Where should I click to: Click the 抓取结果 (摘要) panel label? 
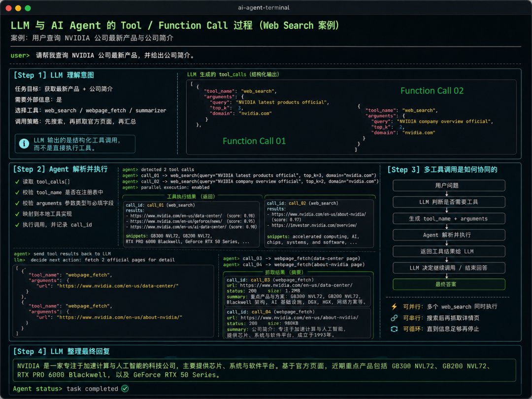284,272
